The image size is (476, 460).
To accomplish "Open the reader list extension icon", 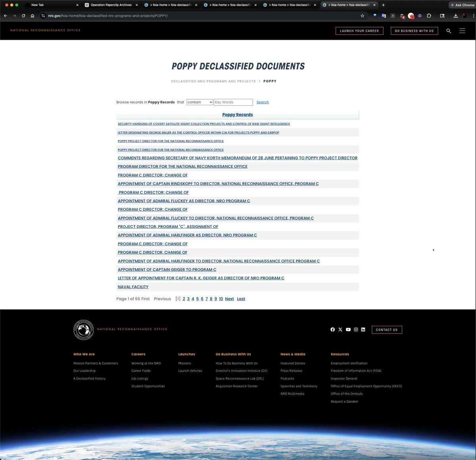I will click(x=393, y=16).
